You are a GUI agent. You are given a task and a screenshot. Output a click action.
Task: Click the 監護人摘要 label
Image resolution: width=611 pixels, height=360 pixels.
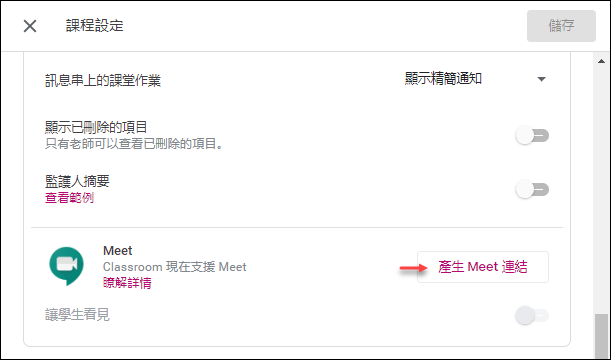pos(77,181)
